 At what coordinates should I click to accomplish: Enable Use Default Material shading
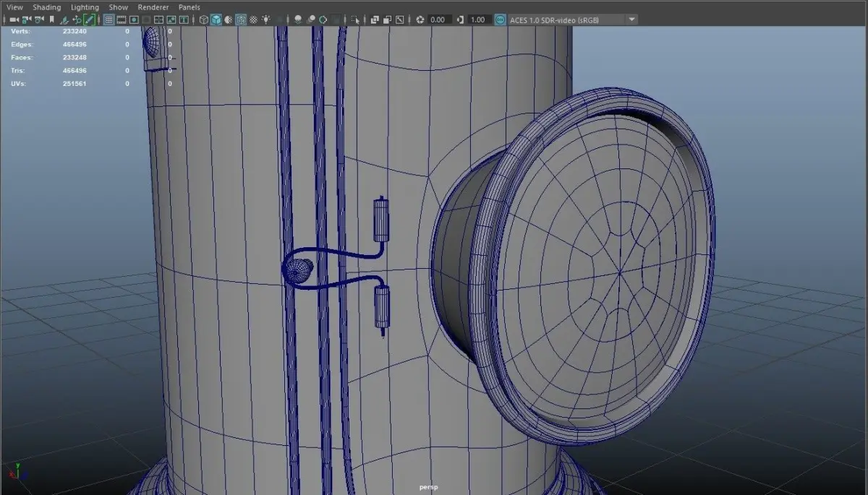(229, 20)
